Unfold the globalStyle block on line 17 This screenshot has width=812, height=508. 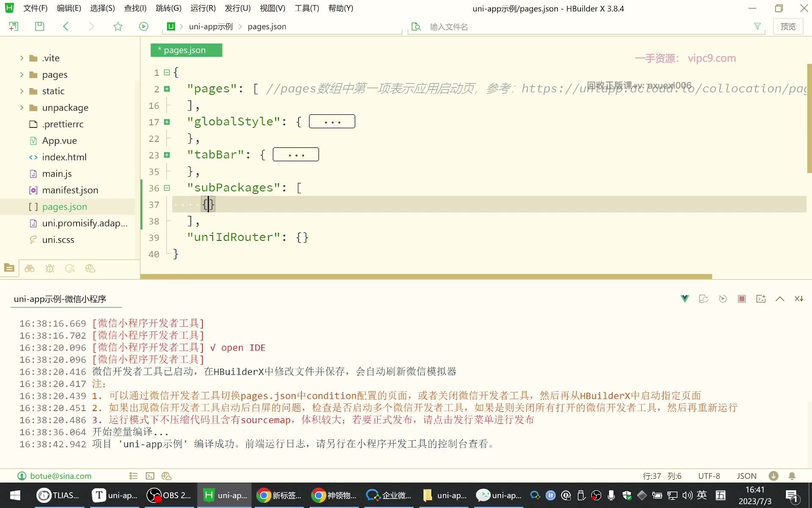click(x=167, y=122)
